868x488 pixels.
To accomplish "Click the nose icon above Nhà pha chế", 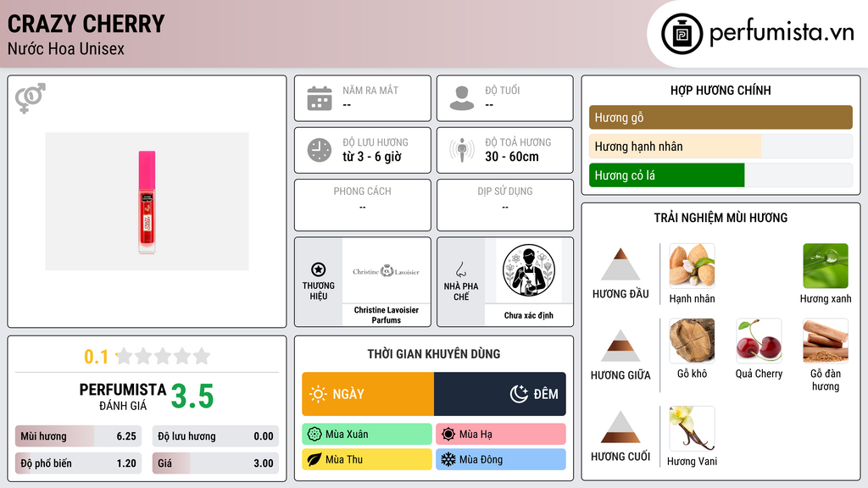I will pos(460,269).
